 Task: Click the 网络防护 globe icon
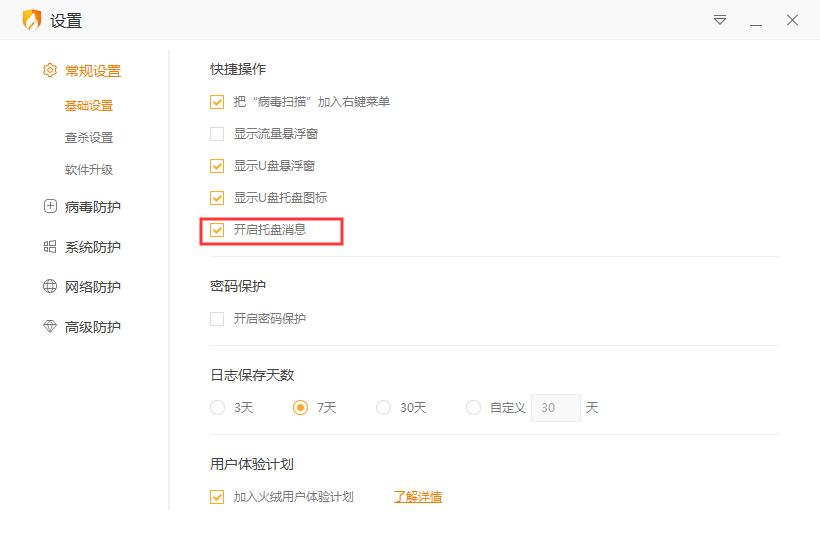click(x=50, y=287)
